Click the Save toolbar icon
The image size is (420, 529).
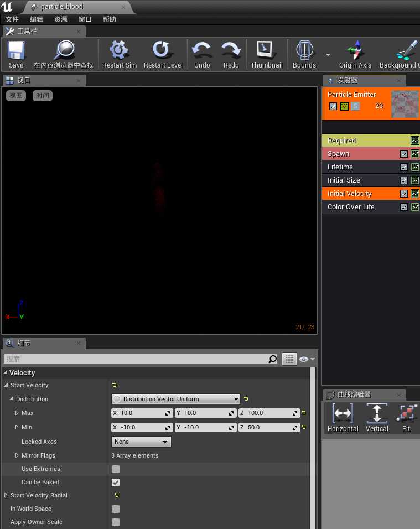16,50
